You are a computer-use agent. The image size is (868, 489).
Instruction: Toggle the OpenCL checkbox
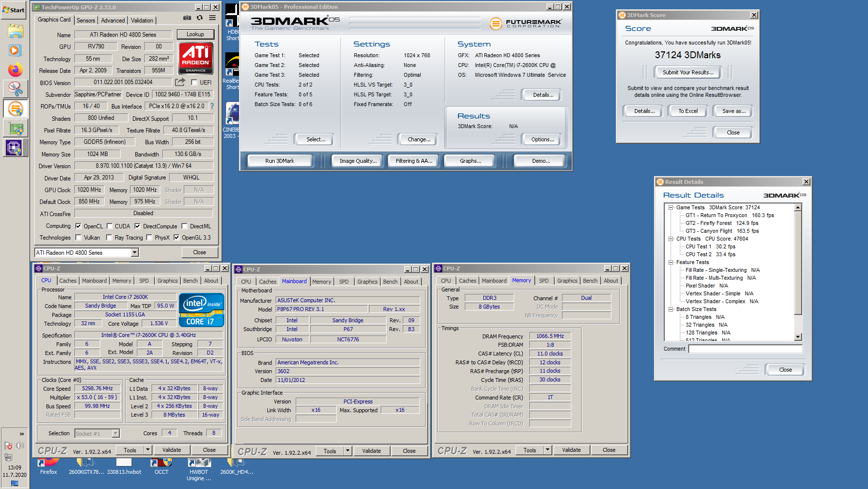coord(78,226)
